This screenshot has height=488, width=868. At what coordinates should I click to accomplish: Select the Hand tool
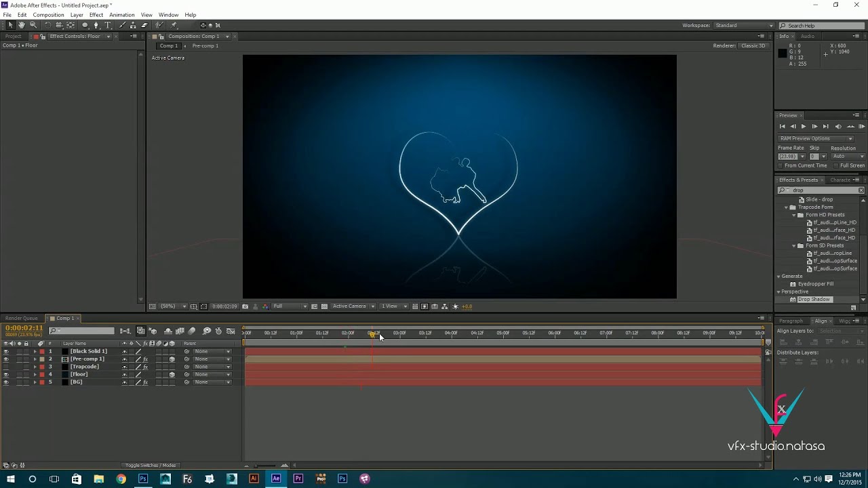pyautogui.click(x=22, y=25)
